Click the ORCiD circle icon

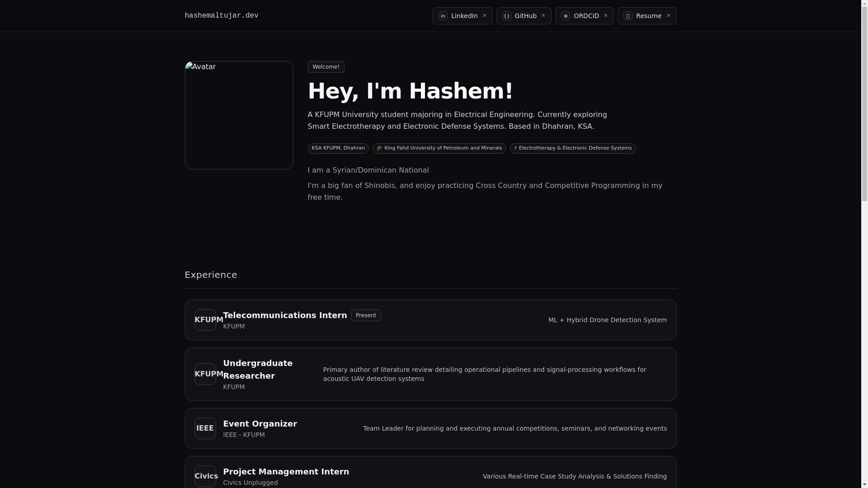(x=566, y=16)
